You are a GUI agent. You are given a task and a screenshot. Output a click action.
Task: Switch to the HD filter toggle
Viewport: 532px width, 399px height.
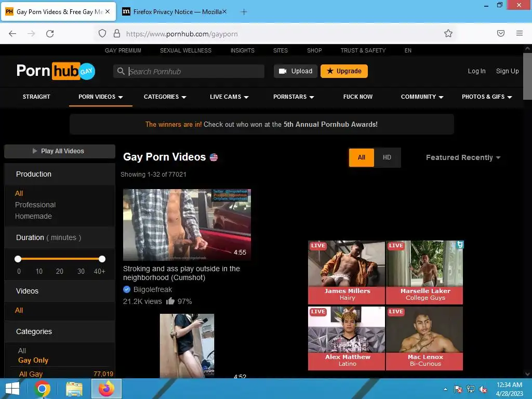[x=387, y=157]
